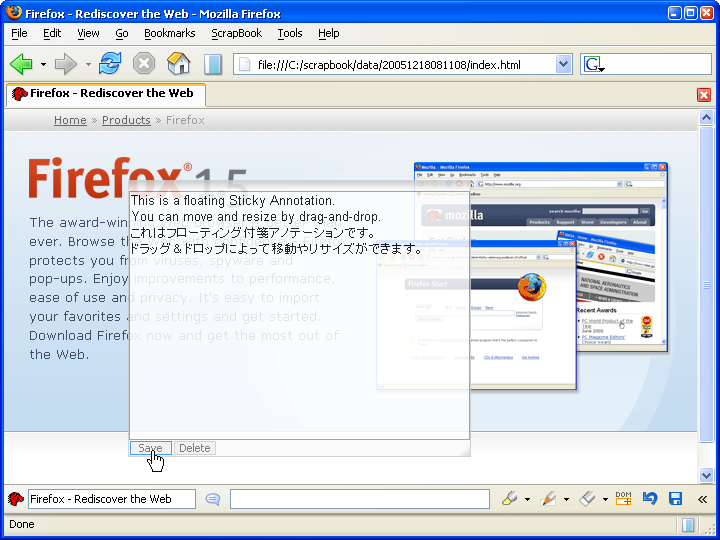Click the vertical scrollbar down arrow

tap(706, 475)
